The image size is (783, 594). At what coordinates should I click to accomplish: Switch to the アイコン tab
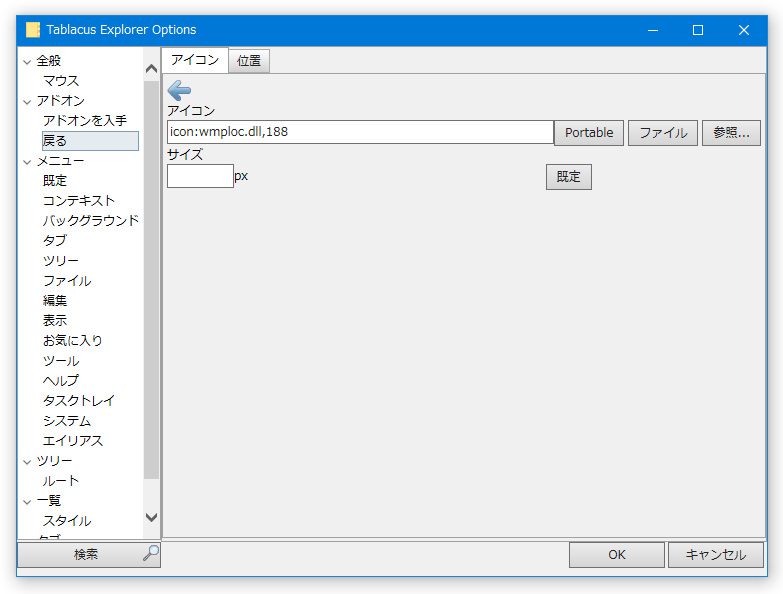tap(195, 60)
